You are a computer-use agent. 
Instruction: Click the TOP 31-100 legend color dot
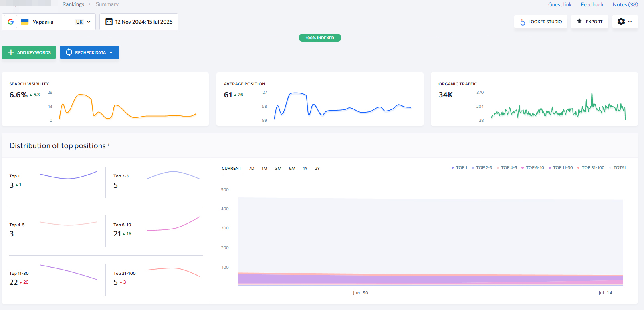[x=578, y=168]
